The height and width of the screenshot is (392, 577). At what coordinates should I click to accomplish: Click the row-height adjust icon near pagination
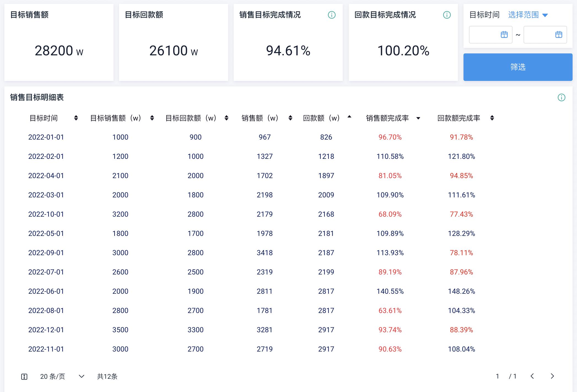(25, 376)
